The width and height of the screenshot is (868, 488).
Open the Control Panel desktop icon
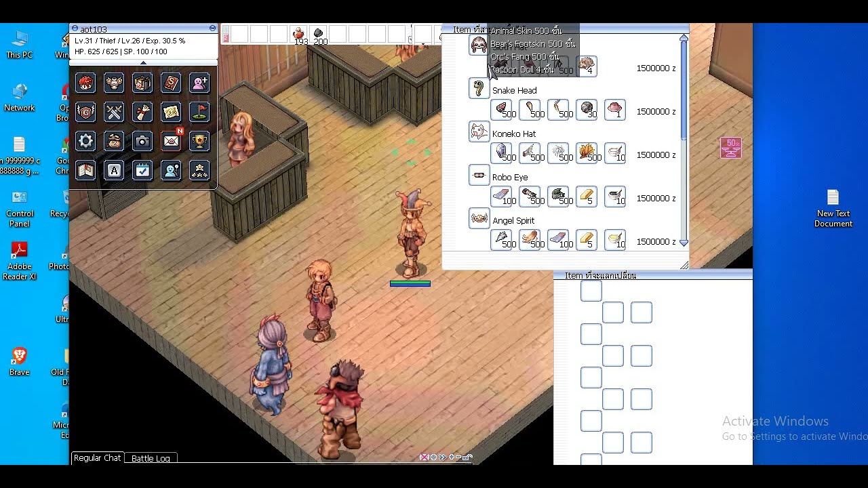[19, 209]
